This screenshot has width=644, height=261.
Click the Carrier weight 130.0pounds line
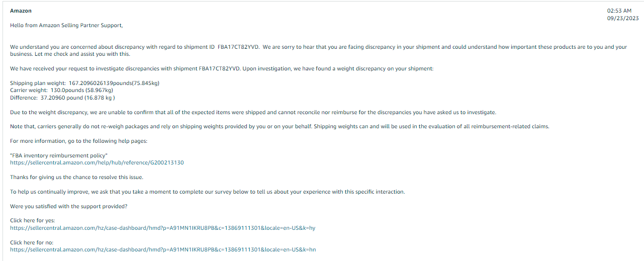pos(61,91)
